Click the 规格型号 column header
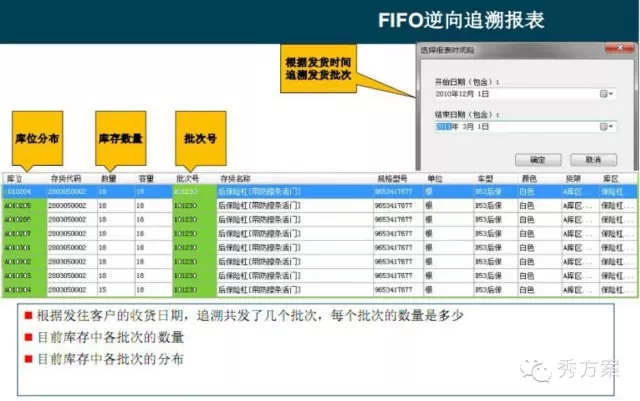 coord(392,177)
